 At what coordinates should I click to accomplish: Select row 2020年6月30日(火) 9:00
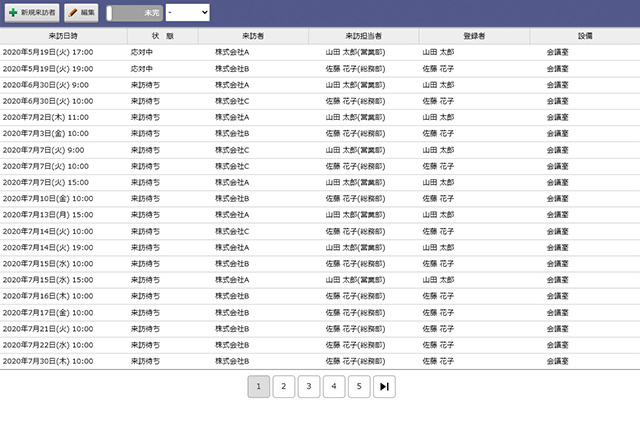pyautogui.click(x=320, y=85)
